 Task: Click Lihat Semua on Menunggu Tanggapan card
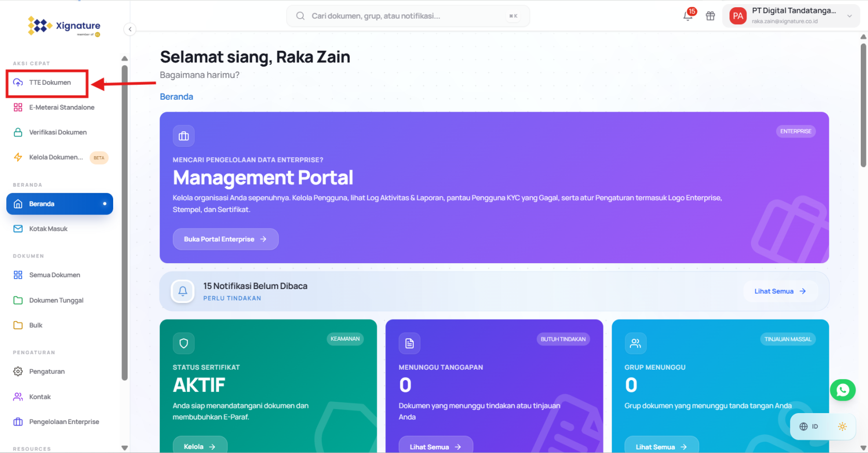pos(436,446)
